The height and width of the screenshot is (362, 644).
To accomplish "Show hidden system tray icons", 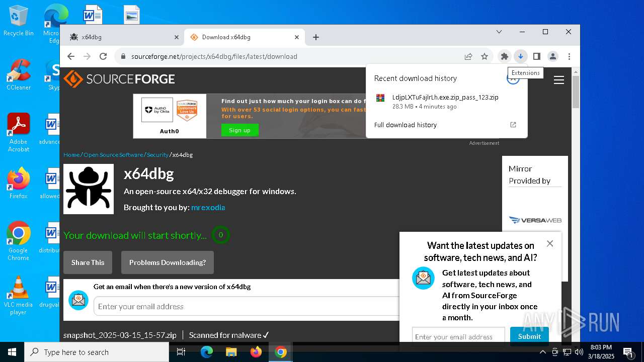I will 543,352.
